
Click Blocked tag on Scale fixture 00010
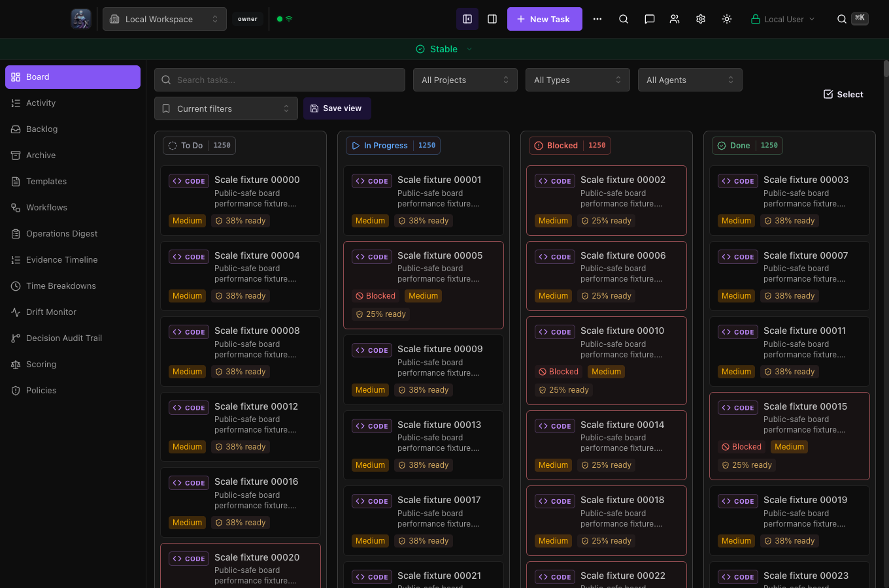558,372
